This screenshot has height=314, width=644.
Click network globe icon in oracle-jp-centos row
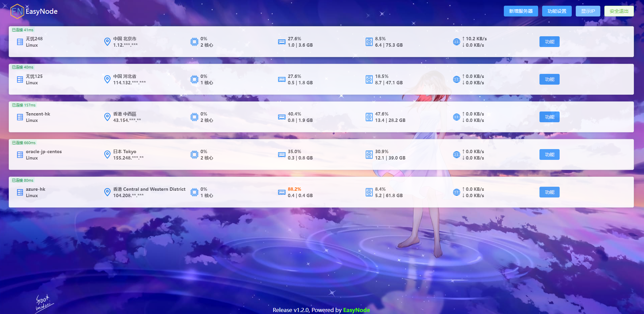(456, 155)
